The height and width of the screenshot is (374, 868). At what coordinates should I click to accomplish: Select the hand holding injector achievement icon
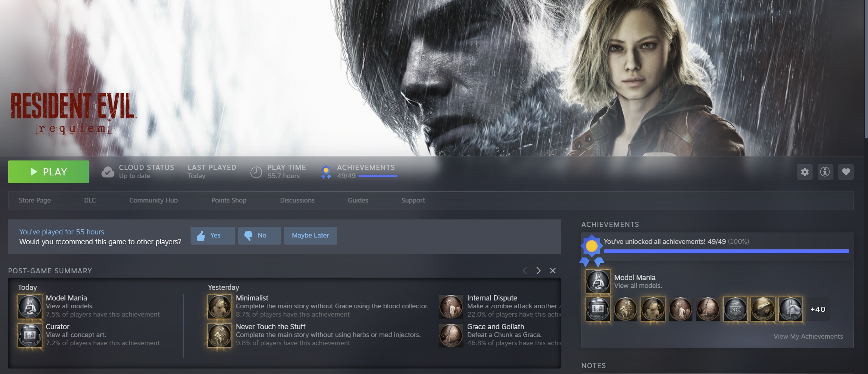click(x=791, y=309)
